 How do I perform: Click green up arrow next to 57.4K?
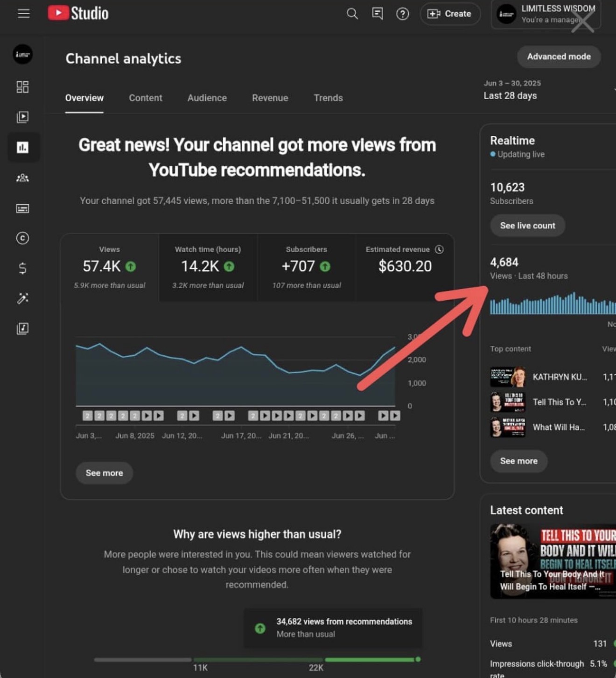point(131,267)
